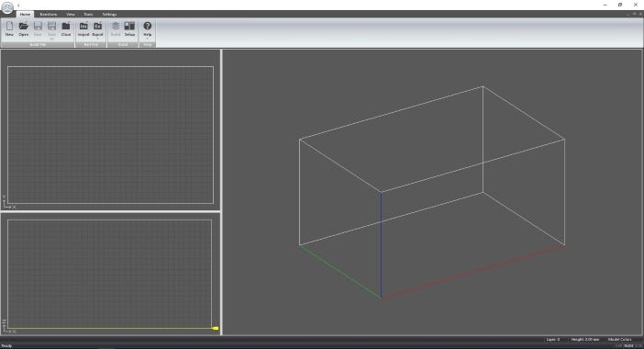Click the round application menu button
Viewport: 644px width, 349px height.
click(7, 8)
